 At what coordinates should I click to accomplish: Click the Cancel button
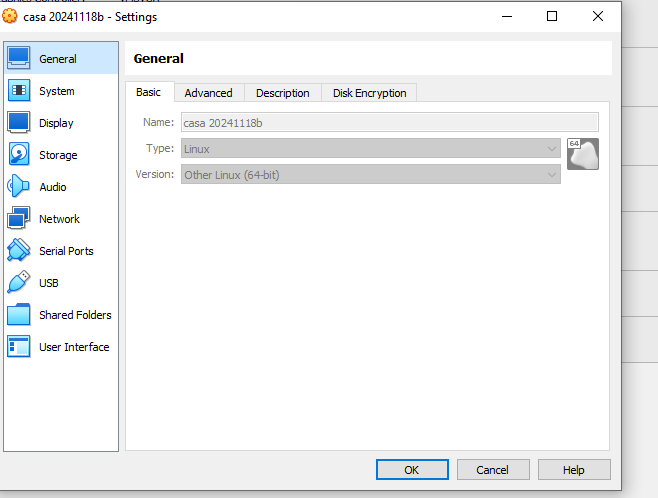[x=493, y=470]
